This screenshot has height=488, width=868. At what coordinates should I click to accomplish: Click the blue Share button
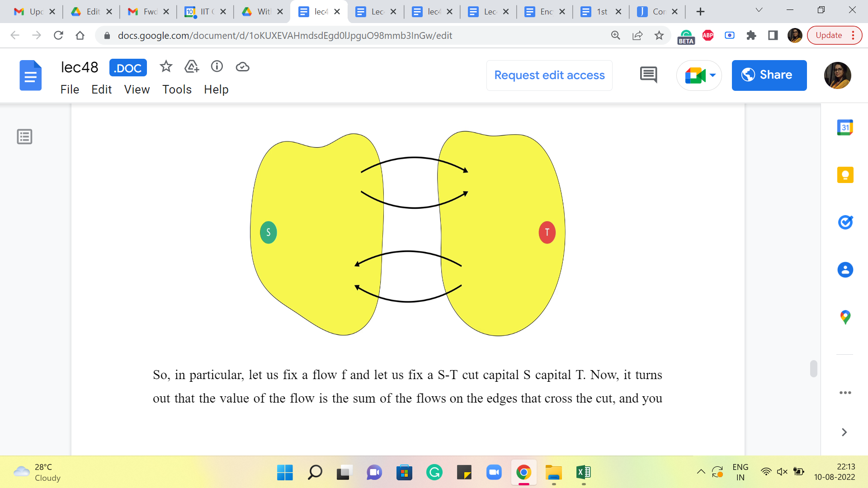769,75
